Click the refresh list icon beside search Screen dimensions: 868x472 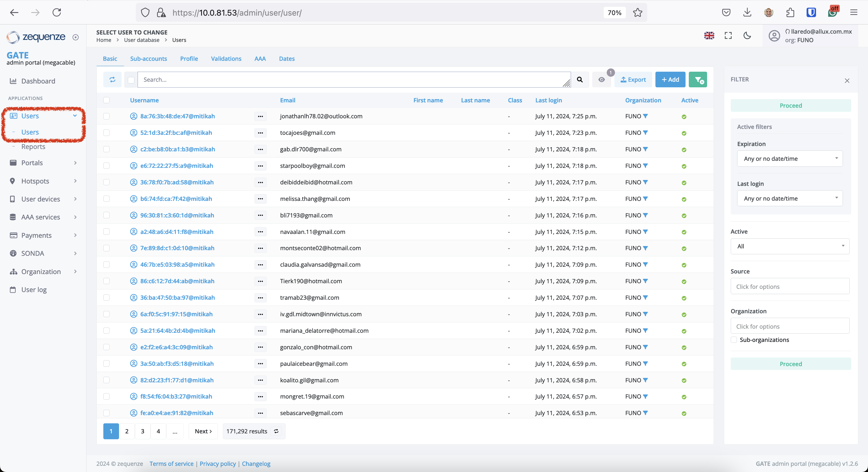(x=112, y=79)
